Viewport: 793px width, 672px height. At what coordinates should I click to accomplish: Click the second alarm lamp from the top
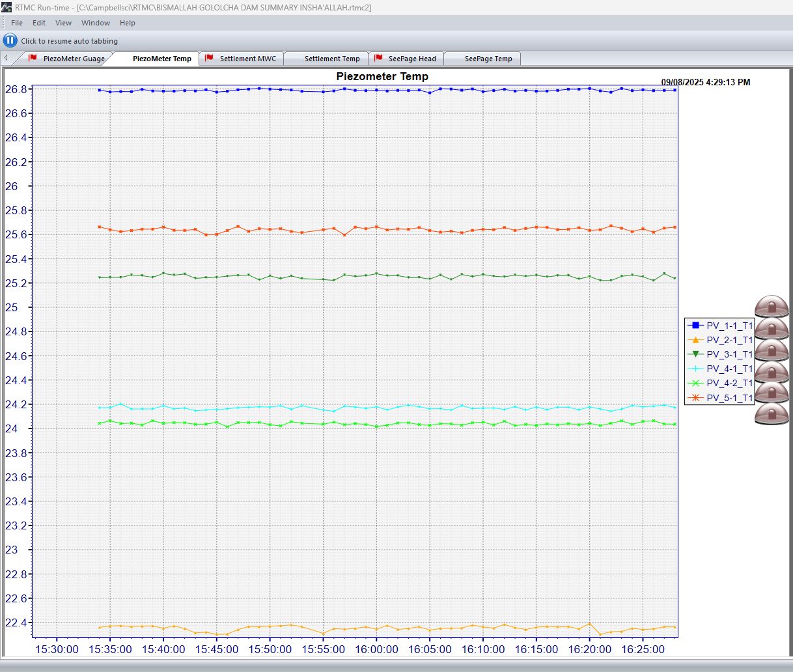click(772, 328)
